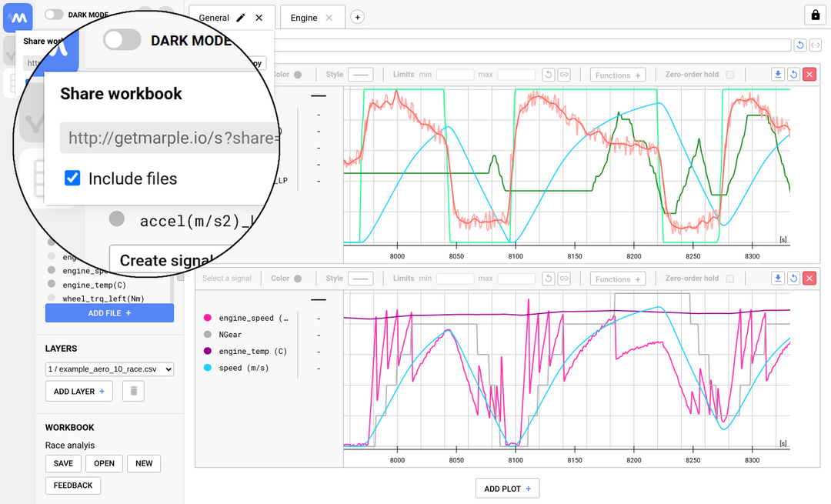The height and width of the screenshot is (504, 831).
Task: Click the Share workbook URL field
Action: [x=169, y=137]
